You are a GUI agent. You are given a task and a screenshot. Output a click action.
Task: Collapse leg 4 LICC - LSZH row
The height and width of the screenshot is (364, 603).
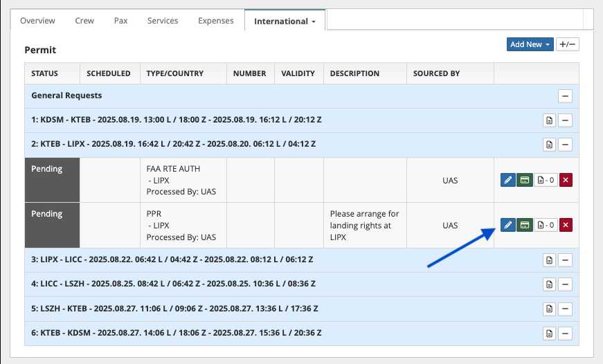tap(565, 284)
